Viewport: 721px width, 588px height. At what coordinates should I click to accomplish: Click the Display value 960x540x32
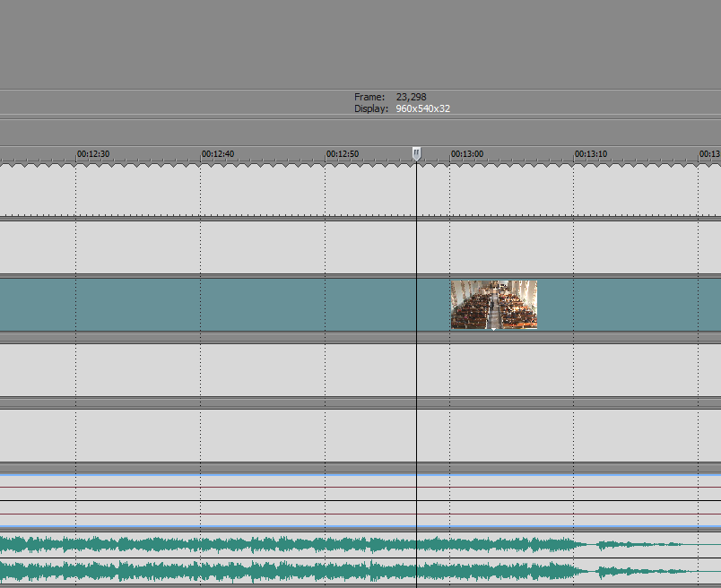click(x=422, y=109)
